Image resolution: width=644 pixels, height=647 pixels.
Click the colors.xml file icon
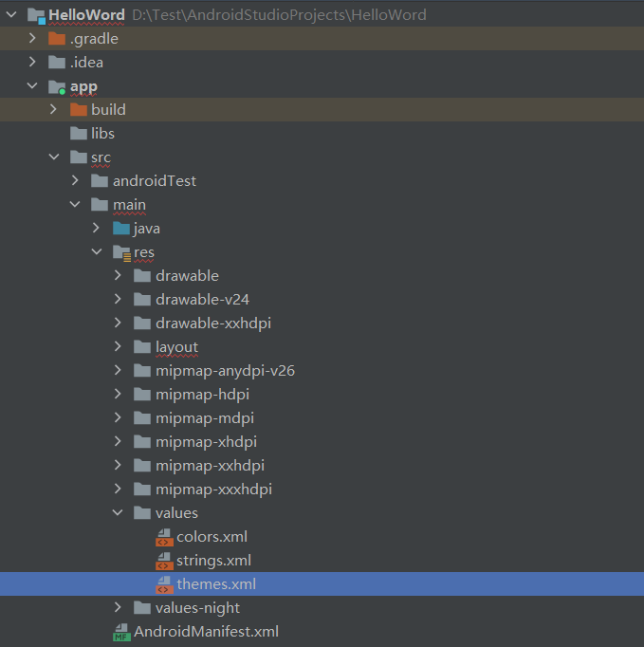tap(164, 537)
